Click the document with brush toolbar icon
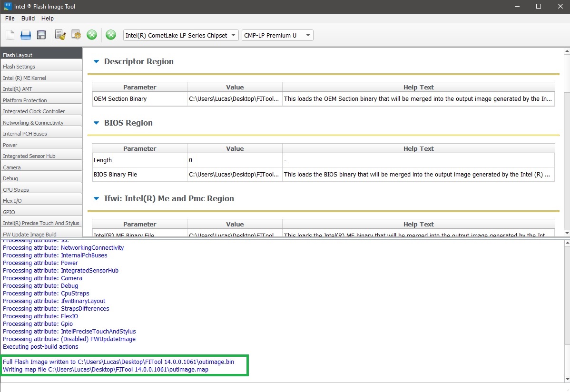Screen dimensions: 570x392 tap(60, 35)
